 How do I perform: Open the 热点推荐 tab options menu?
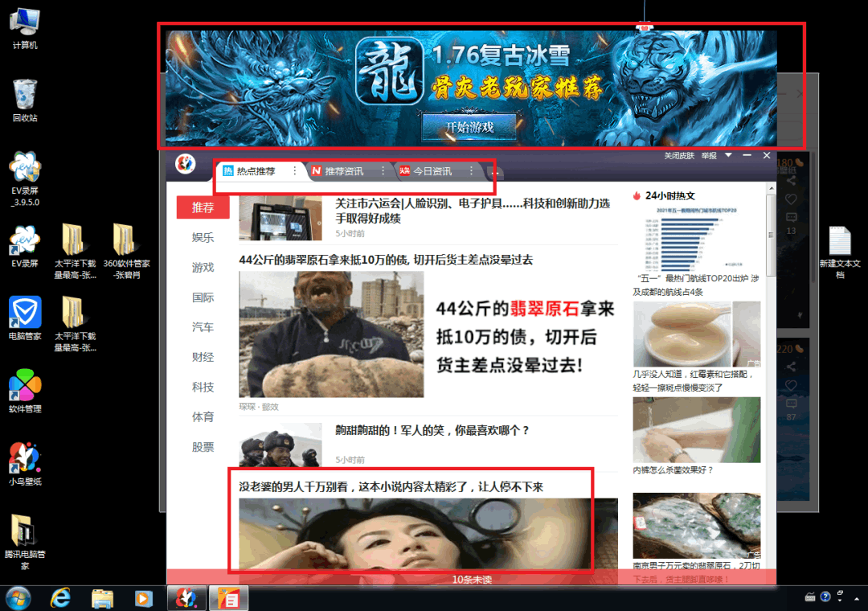tap(294, 170)
